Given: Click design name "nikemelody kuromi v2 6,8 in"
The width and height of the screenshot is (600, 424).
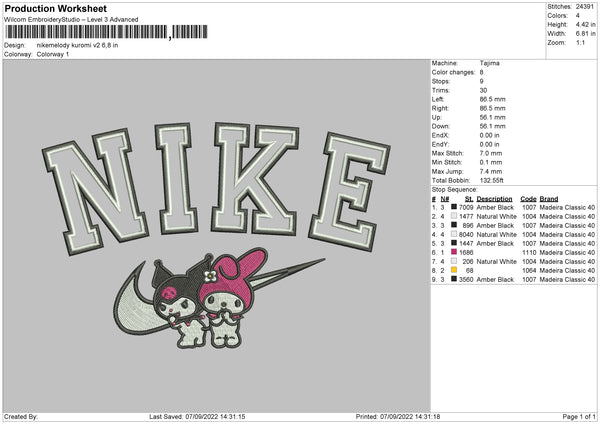Looking at the screenshot, I should coord(77,45).
